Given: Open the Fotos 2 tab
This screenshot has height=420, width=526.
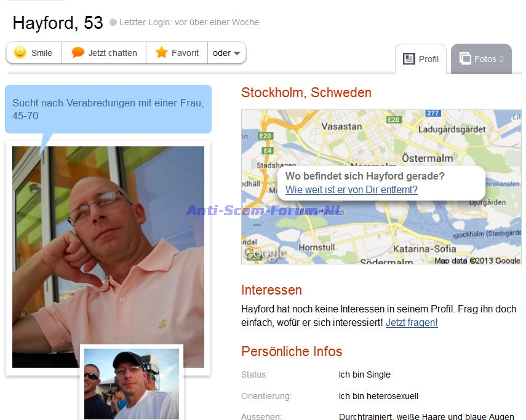Looking at the screenshot, I should tap(481, 59).
